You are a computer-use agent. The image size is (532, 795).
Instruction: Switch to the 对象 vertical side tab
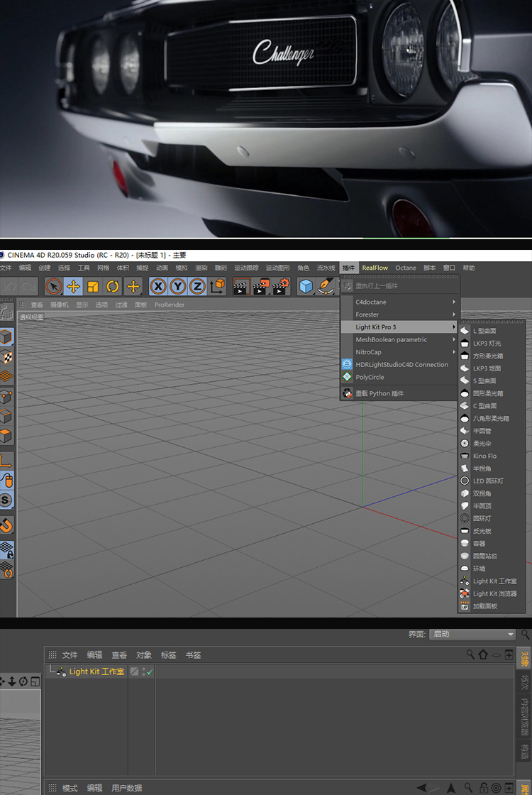pos(525,658)
